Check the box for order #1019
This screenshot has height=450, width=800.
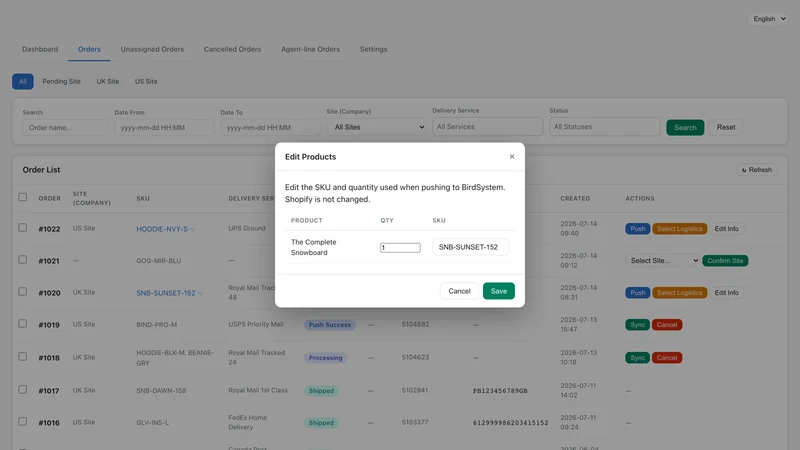(x=22, y=323)
